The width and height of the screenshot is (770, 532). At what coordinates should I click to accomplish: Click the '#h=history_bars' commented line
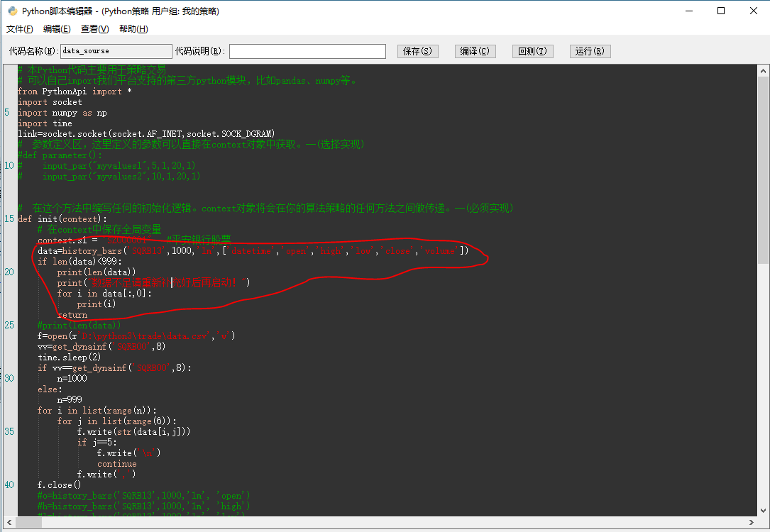click(144, 506)
